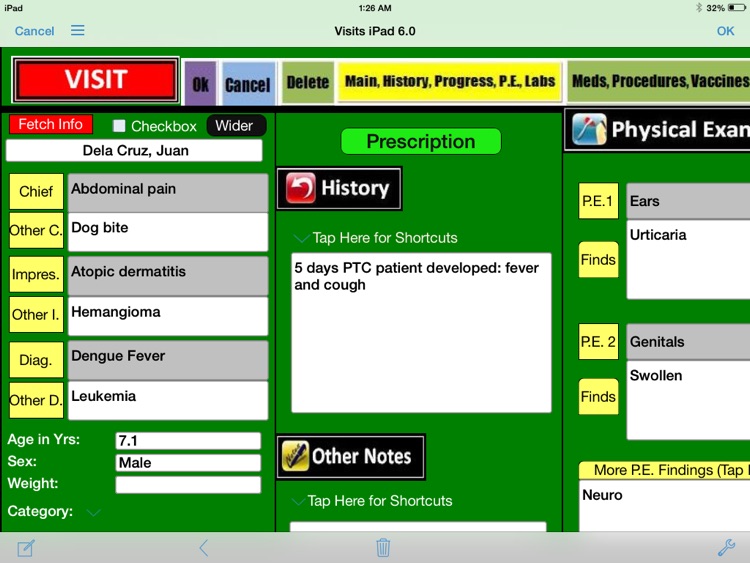This screenshot has width=750, height=563.
Task: Tap Cancel in the top navigation bar
Action: (34, 31)
